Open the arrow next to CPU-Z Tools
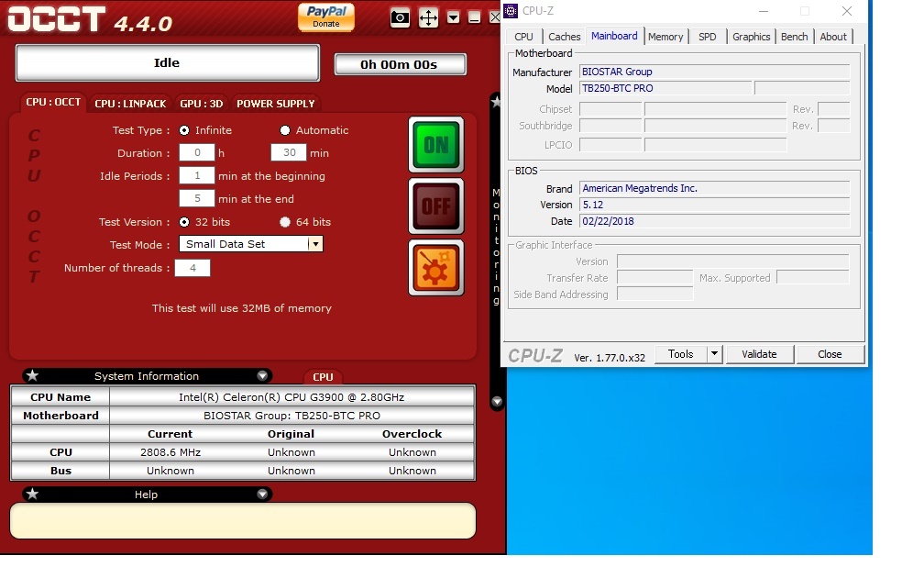Image resolution: width=924 pixels, height=578 pixels. click(714, 354)
